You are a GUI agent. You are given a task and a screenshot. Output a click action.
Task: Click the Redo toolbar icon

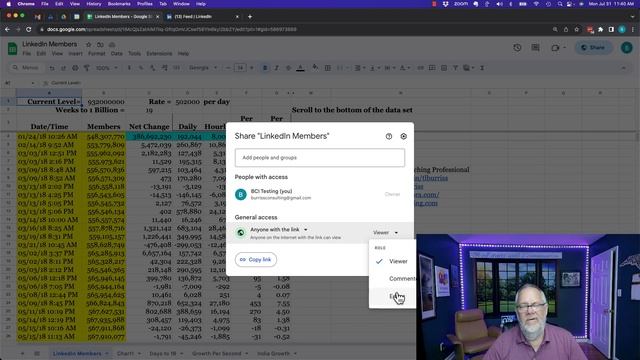click(63, 68)
